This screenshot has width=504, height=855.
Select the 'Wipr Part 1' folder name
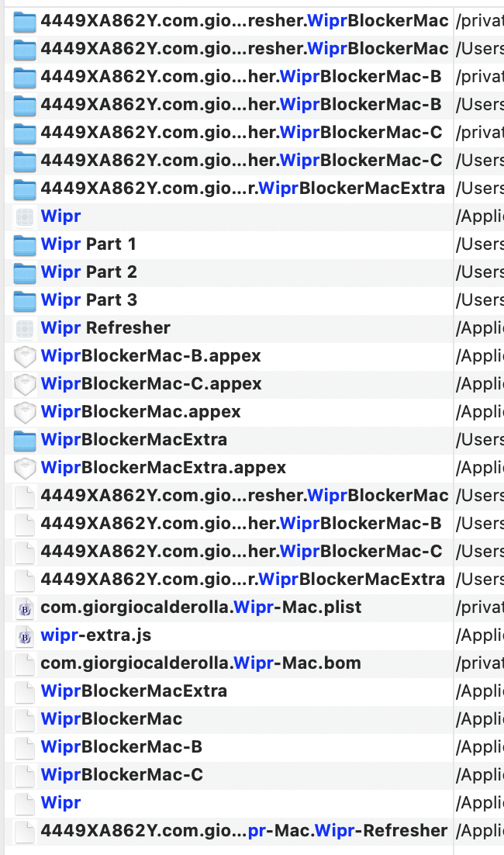(88, 244)
